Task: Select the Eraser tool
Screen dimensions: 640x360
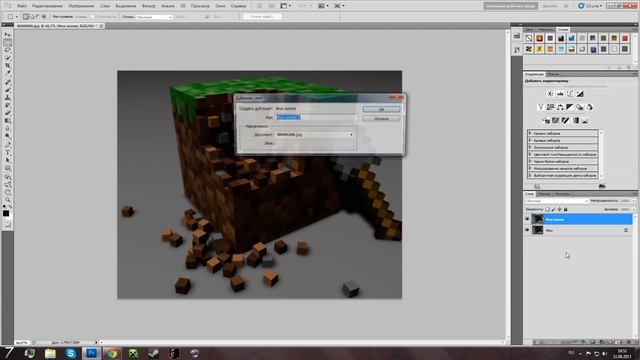Action: point(7,113)
